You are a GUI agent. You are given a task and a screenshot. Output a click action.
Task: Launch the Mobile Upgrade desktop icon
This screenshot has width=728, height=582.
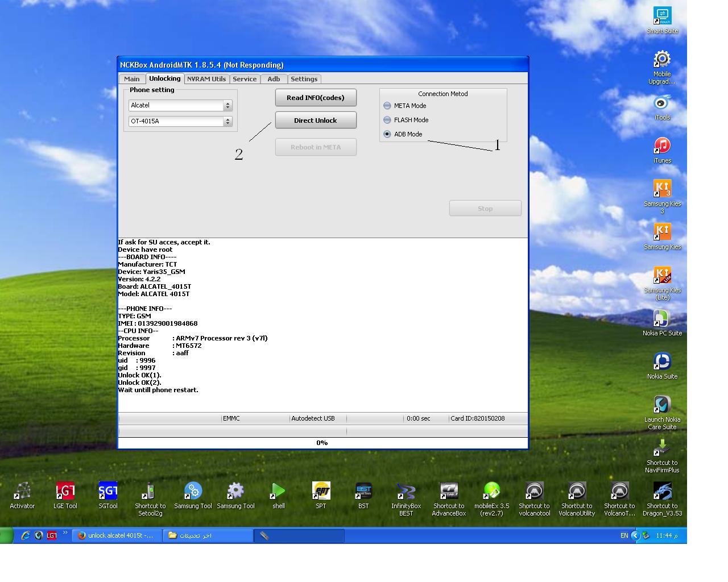662,67
